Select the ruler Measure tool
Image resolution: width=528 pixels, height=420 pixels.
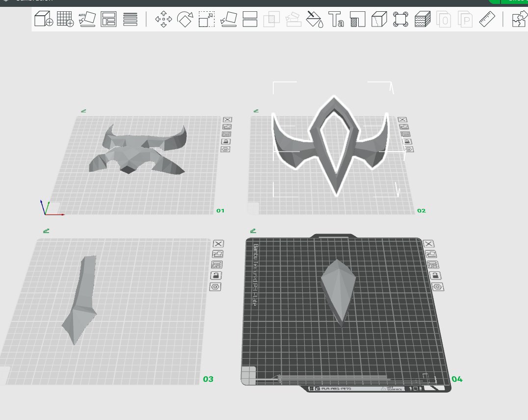[487, 19]
